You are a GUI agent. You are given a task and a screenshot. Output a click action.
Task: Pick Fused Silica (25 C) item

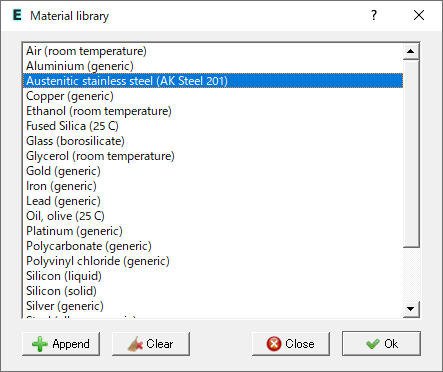213,126
